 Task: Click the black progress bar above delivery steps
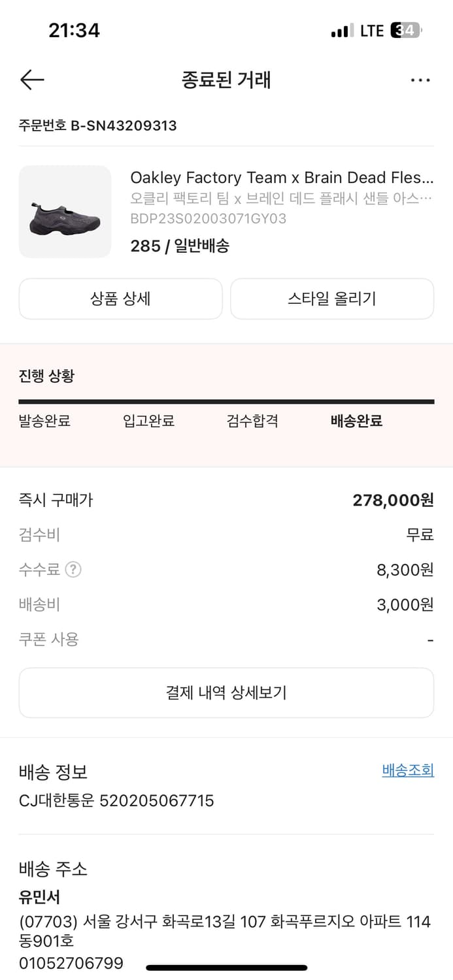[x=226, y=399]
